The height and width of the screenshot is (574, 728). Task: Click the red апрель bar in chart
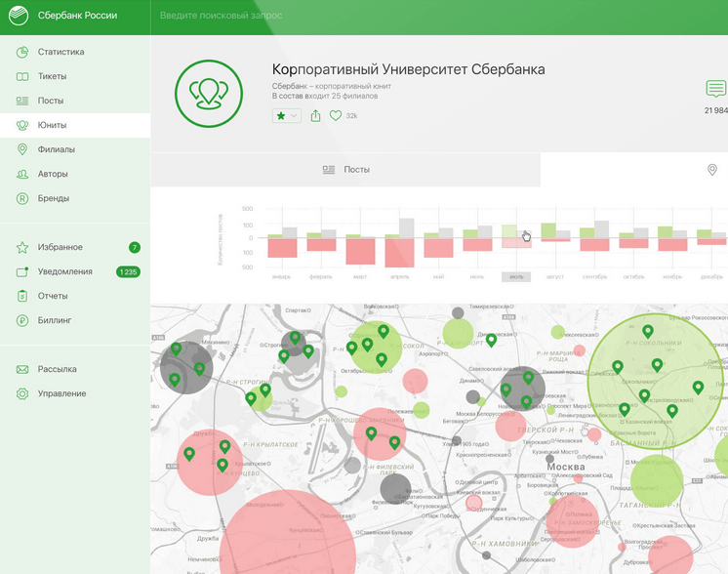(x=399, y=253)
